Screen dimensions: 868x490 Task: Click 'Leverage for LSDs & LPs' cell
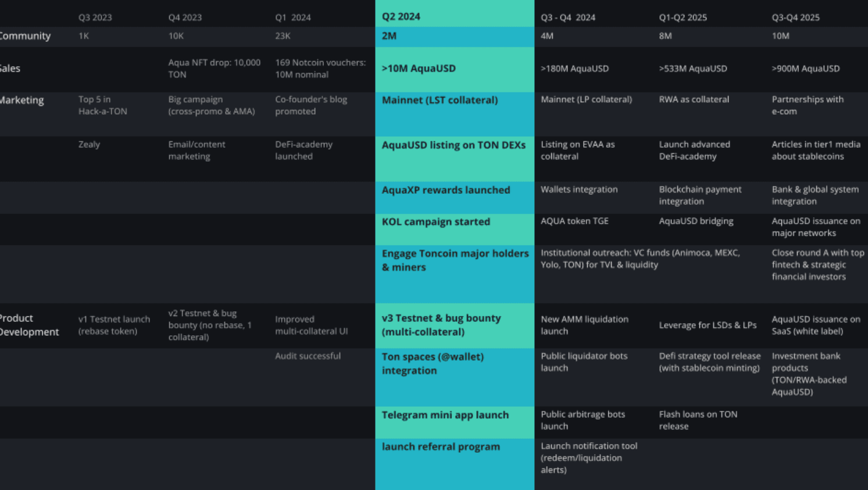708,325
